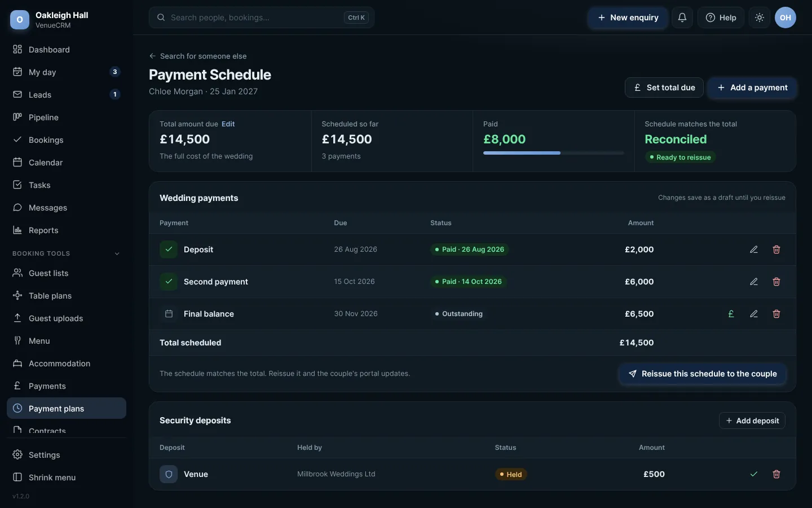The width and height of the screenshot is (812, 508).
Task: Click the calendar icon beside Final balance
Action: pos(169,314)
